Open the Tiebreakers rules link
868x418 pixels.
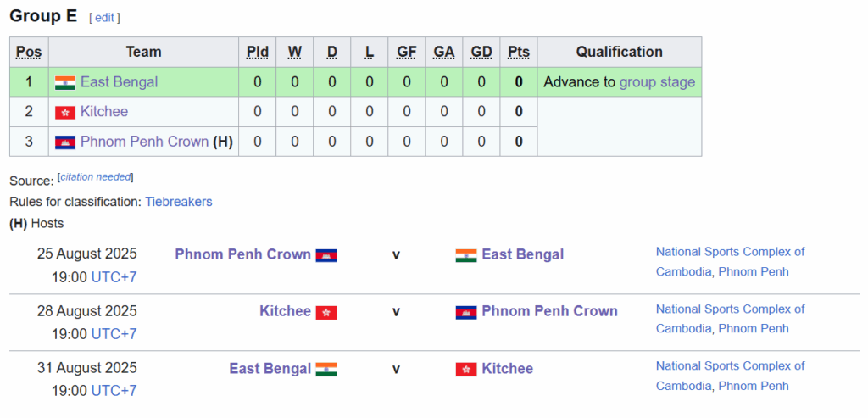(179, 202)
